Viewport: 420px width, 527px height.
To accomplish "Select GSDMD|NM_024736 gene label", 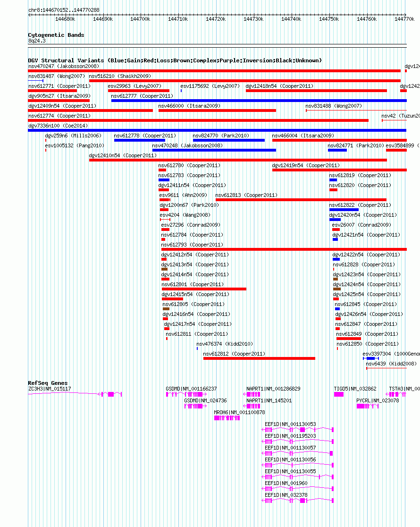I will pyautogui.click(x=205, y=400).
